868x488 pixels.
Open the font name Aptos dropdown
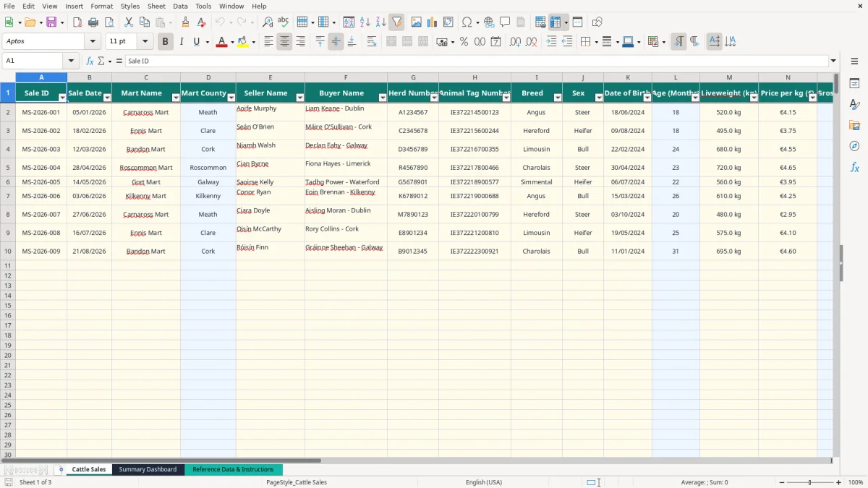[x=93, y=42]
